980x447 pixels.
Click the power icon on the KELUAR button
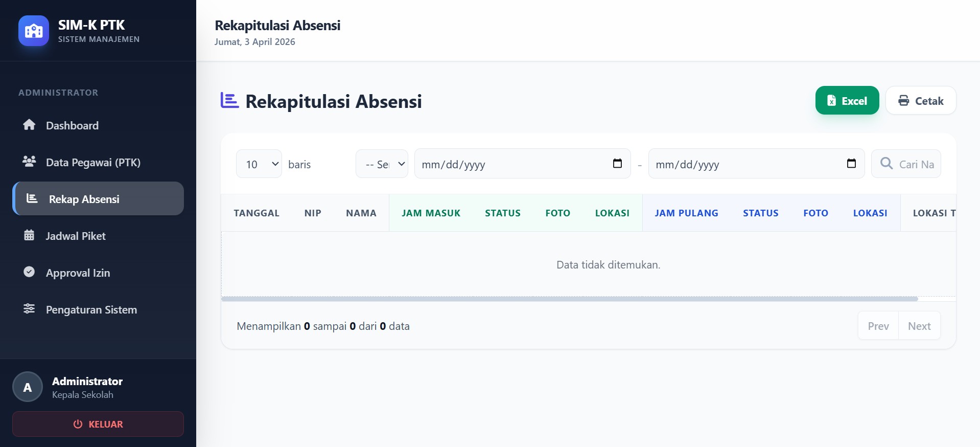(77, 424)
